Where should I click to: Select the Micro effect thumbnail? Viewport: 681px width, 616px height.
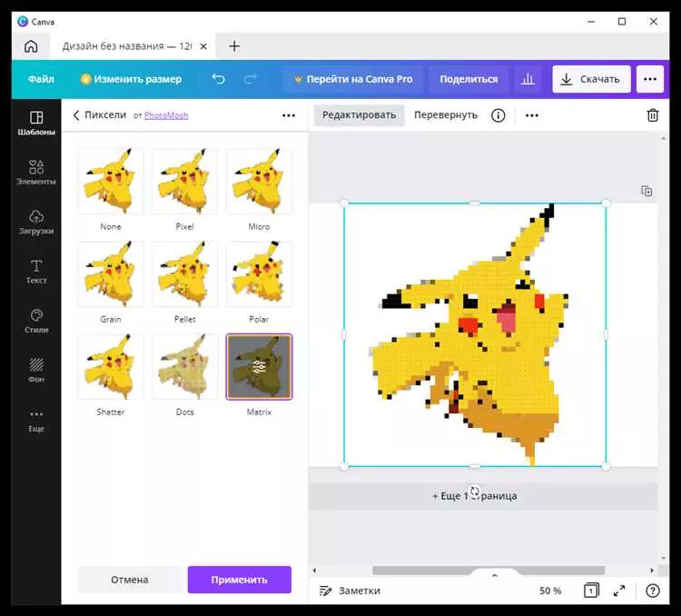259,181
